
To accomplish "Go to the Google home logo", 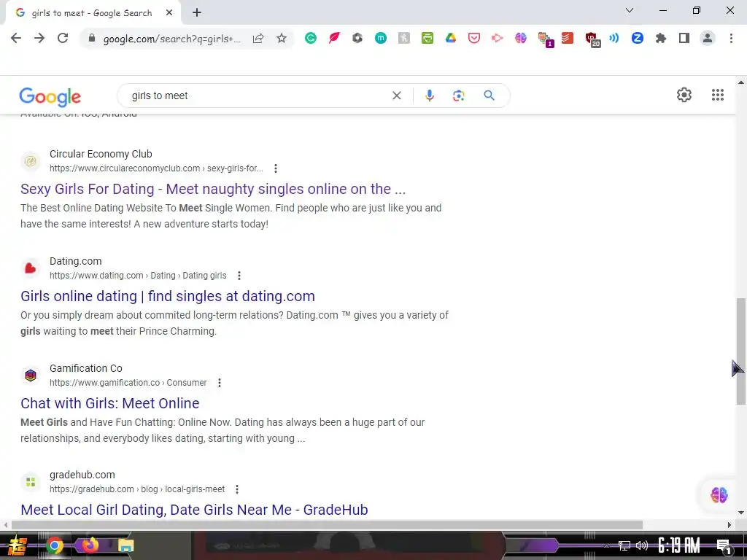I will click(x=50, y=97).
